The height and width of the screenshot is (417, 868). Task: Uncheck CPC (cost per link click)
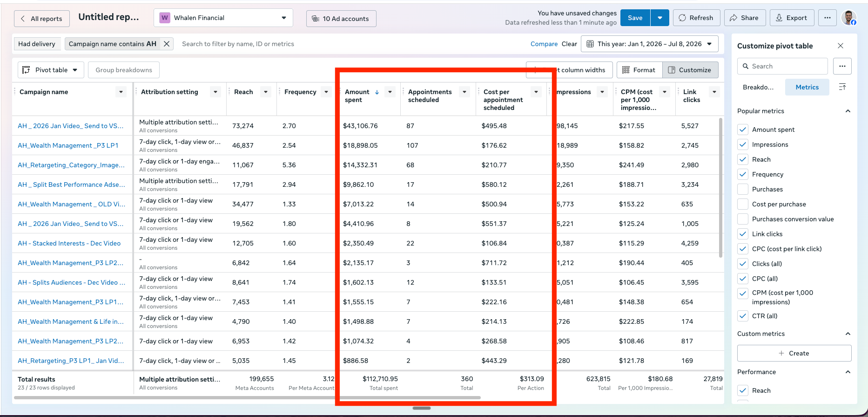[x=743, y=249]
